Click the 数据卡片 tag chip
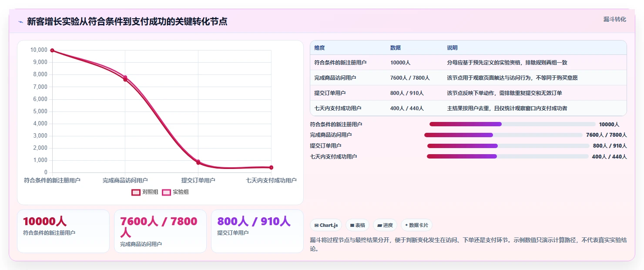 click(x=416, y=225)
